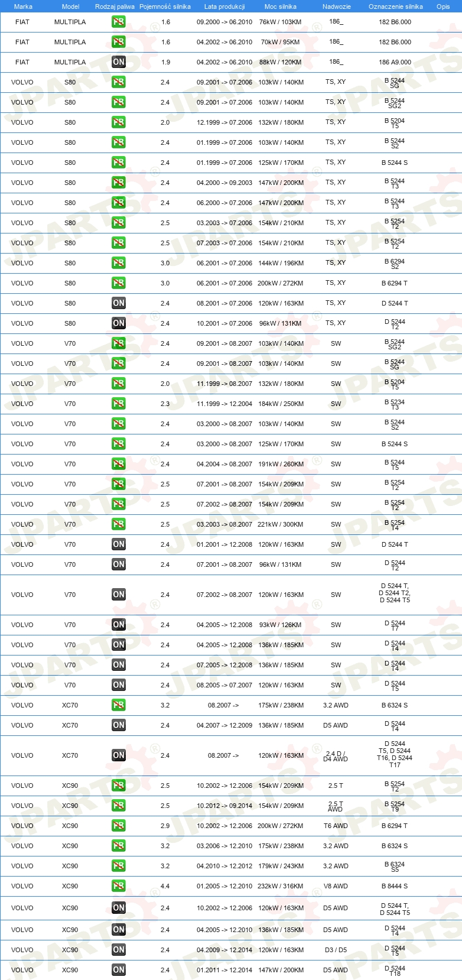Click the Opis column header
This screenshot has height=980, width=462.
click(x=443, y=7)
